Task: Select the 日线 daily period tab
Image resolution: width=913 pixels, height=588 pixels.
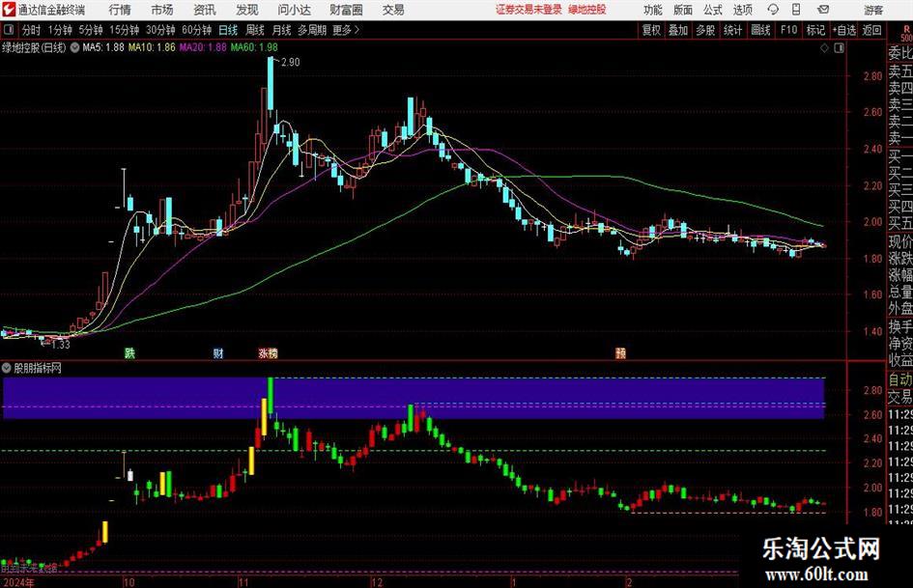Action: [x=228, y=30]
